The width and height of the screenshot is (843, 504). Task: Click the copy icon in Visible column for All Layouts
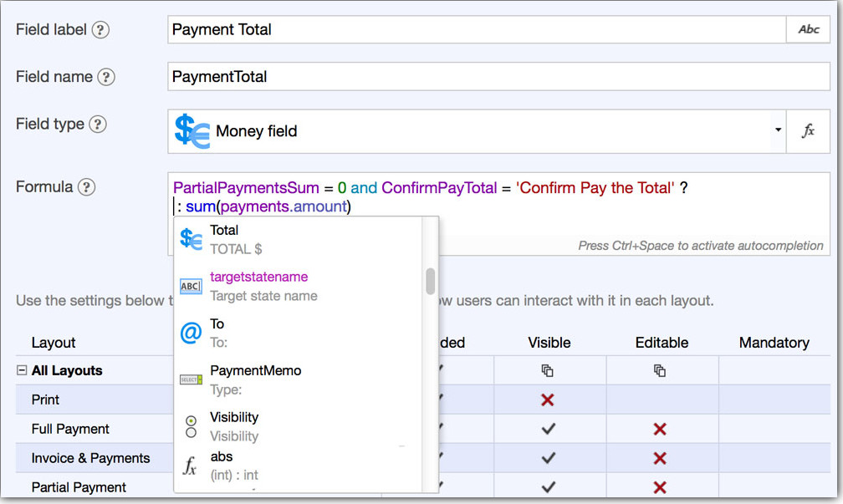point(548,370)
